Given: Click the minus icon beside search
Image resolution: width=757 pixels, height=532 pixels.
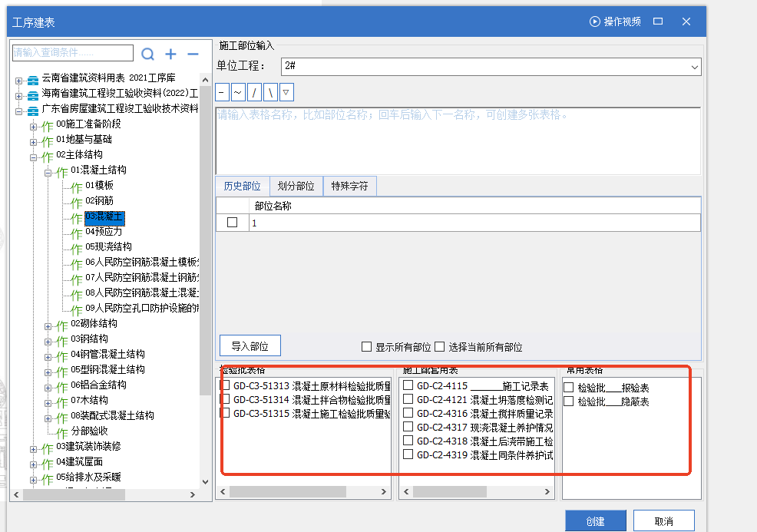Looking at the screenshot, I should pyautogui.click(x=193, y=54).
